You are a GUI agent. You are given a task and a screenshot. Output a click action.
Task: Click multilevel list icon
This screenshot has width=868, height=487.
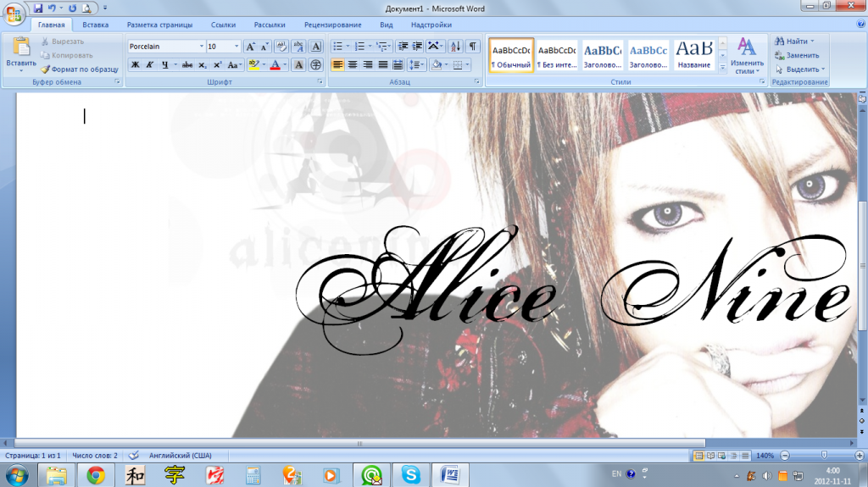381,47
